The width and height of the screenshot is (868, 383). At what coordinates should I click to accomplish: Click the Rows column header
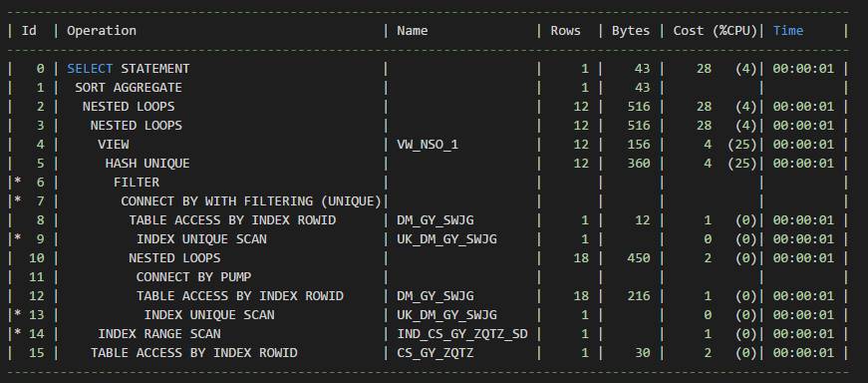[x=565, y=31]
